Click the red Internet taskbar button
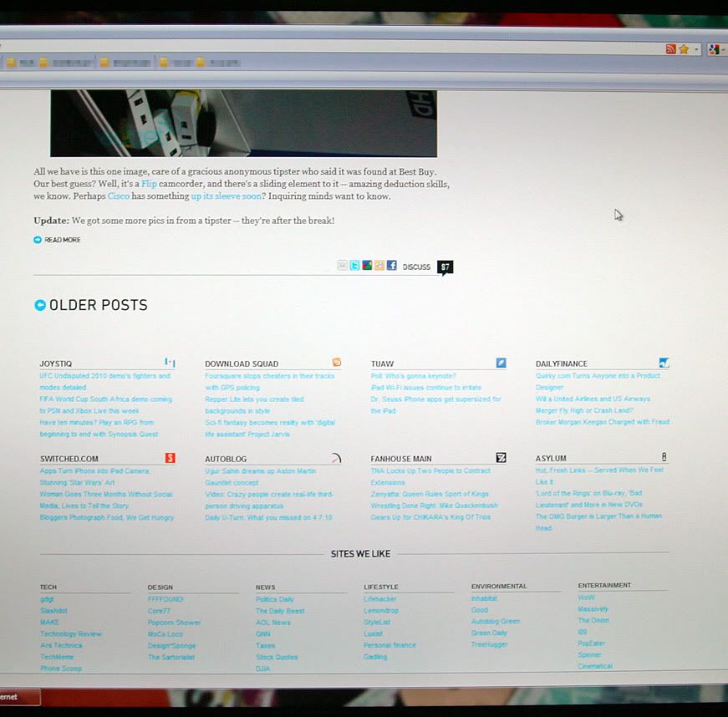728x717 pixels. click(x=20, y=697)
